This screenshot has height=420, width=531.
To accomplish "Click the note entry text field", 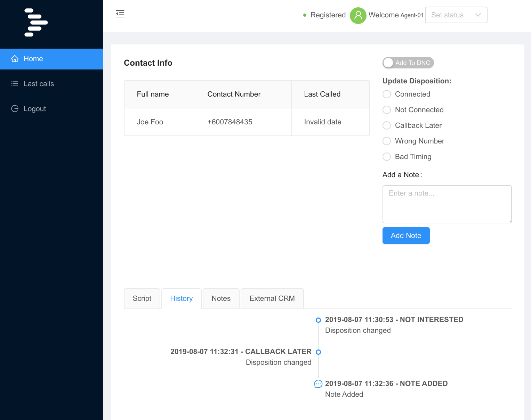I will coord(447,204).
